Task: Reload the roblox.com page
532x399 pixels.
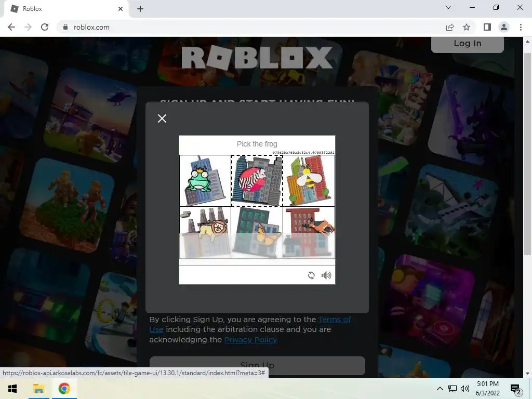Action: pos(45,27)
